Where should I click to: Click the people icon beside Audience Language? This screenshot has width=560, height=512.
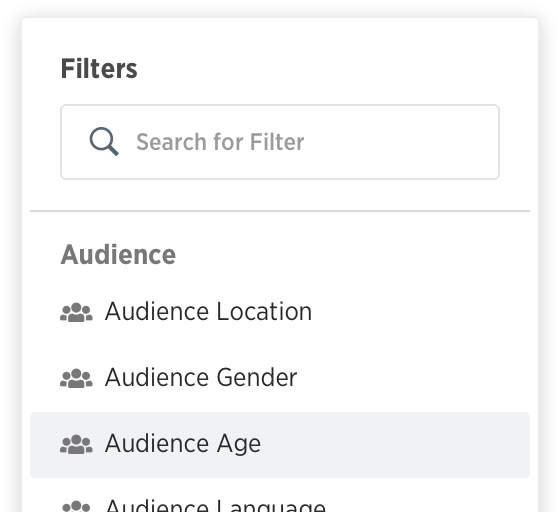(76, 506)
